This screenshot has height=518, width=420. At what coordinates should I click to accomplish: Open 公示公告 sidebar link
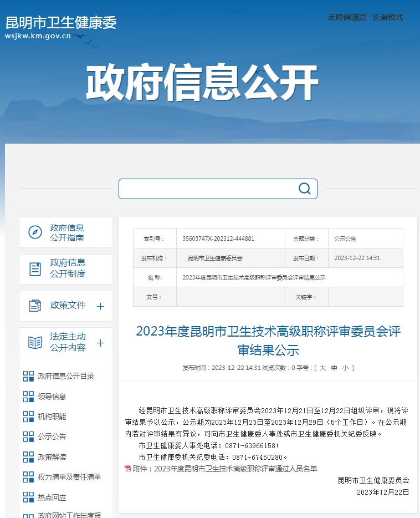coord(52,436)
